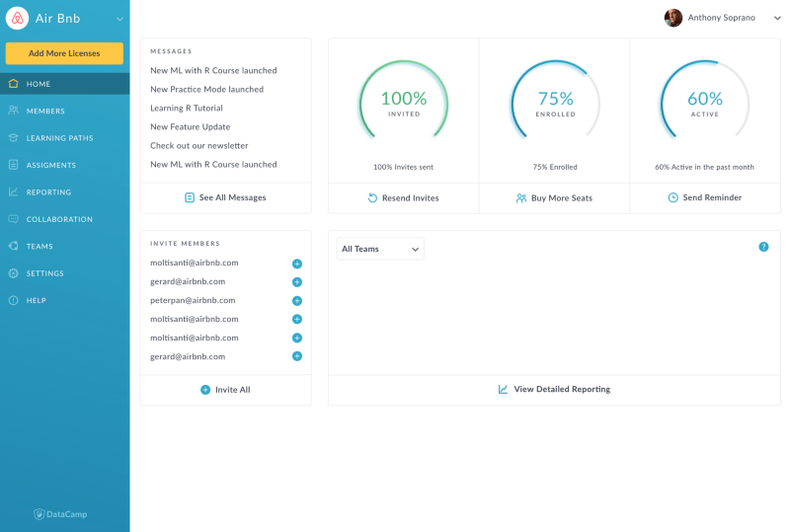This screenshot has height=532, width=790.
Task: Click the Add More Licenses button
Action: [64, 53]
